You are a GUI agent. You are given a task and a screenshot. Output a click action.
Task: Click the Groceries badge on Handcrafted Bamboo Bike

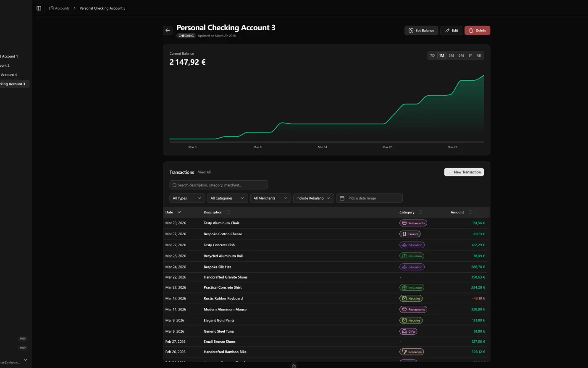(x=412, y=352)
